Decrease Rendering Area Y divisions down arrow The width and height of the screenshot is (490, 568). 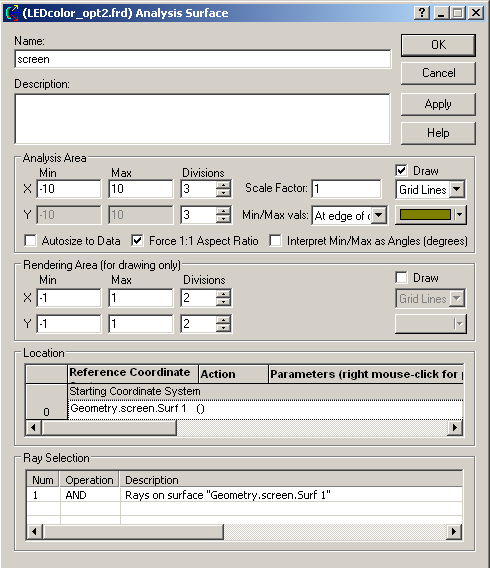(x=223, y=328)
